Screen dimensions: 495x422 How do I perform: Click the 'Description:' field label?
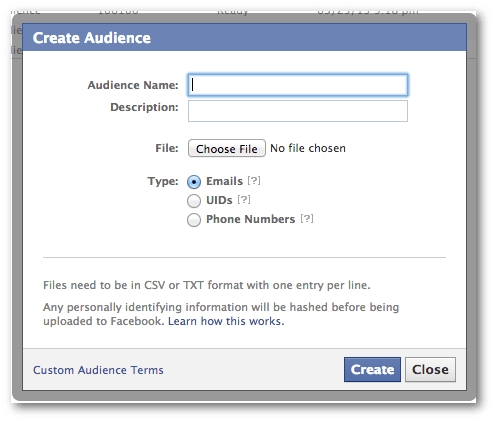(x=144, y=107)
